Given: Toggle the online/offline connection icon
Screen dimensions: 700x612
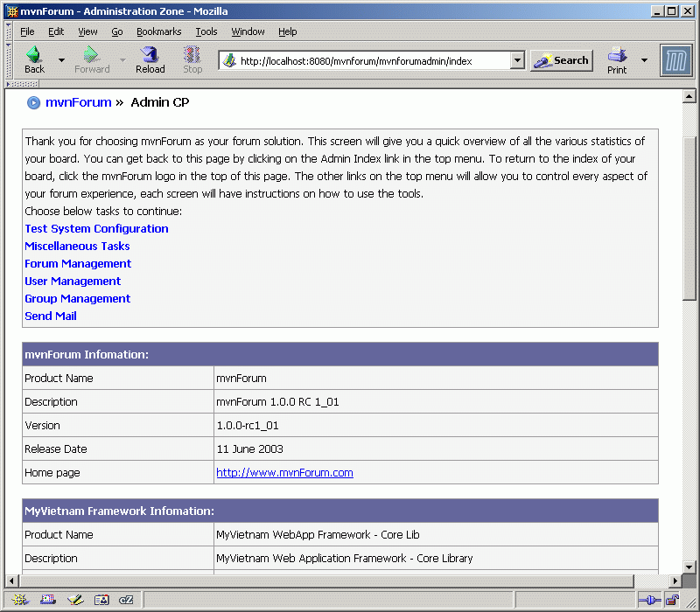Looking at the screenshot, I should tap(648, 600).
